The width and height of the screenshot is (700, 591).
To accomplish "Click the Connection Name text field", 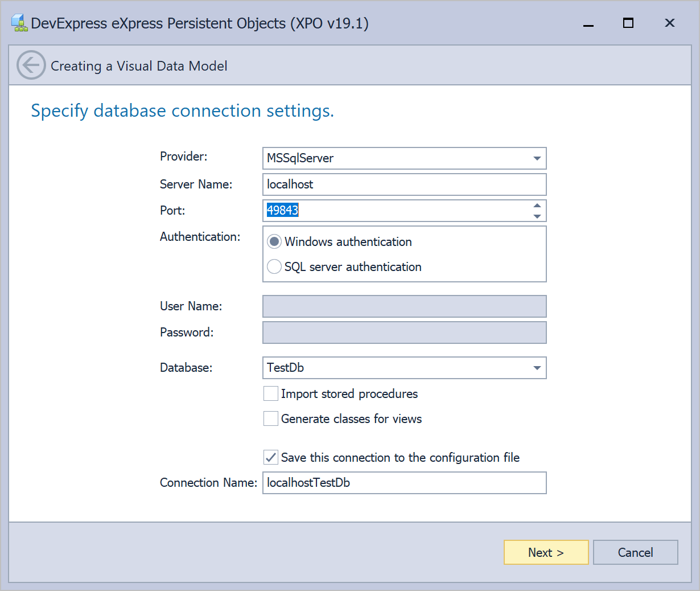I will click(404, 483).
